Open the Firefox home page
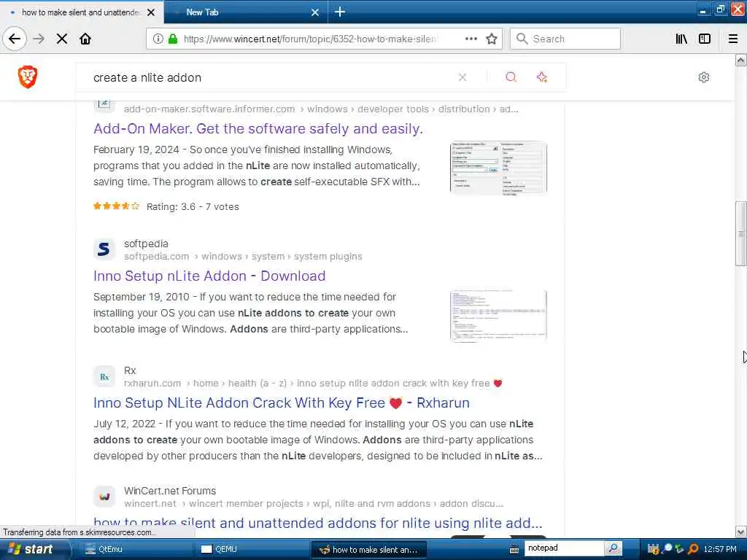747x560 pixels. pyautogui.click(x=85, y=39)
